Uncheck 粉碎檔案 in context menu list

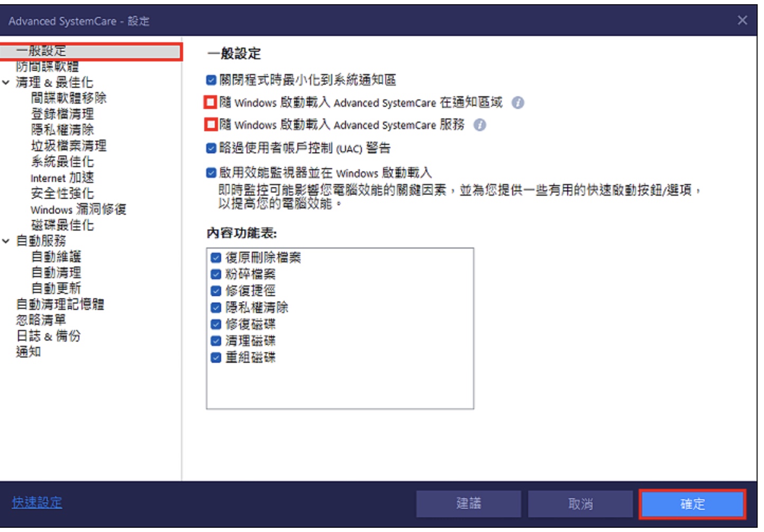pyautogui.click(x=216, y=274)
